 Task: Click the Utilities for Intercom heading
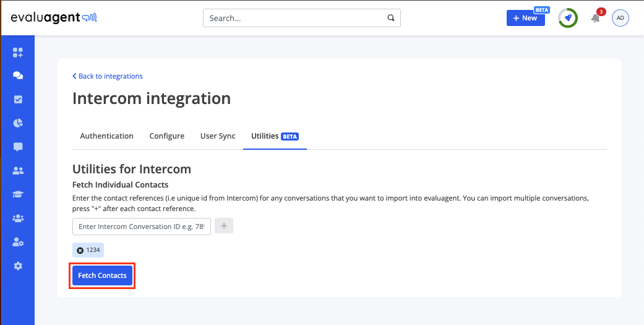pyautogui.click(x=132, y=169)
